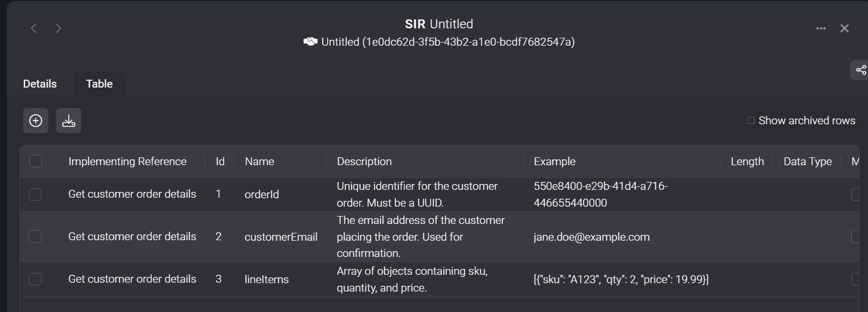This screenshot has width=868, height=312.
Task: Toggle the select-all checkbox in header
Action: coord(36,161)
